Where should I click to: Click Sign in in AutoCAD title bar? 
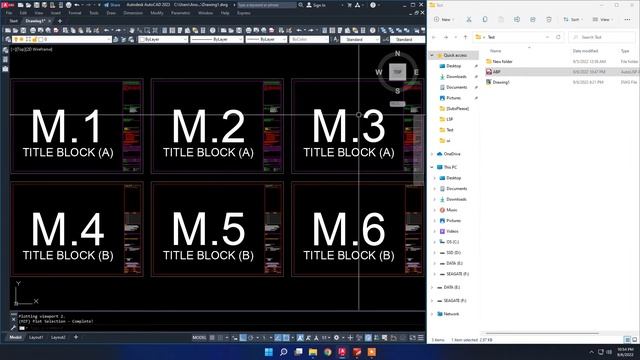316,5
